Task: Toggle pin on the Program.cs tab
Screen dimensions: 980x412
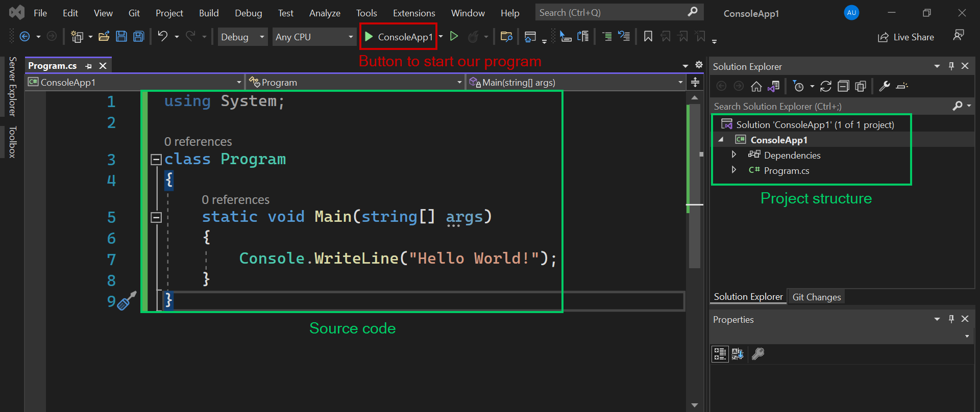Action: click(x=89, y=66)
